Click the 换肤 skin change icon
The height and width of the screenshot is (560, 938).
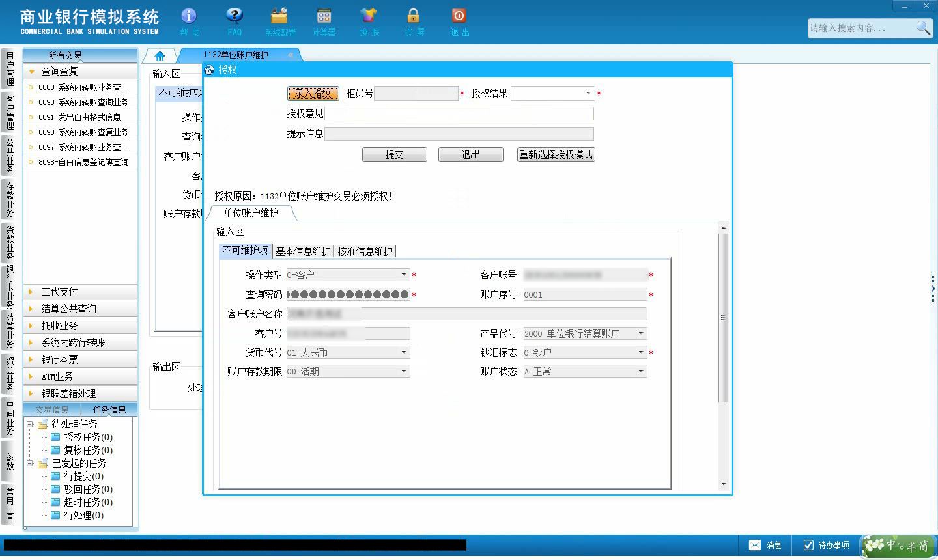pos(369,21)
